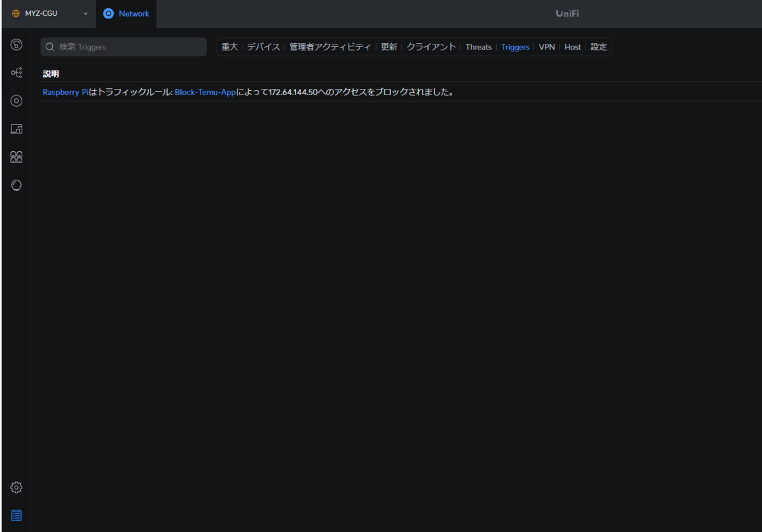Viewport: 762px width, 532px height.
Task: Open the System Log icon at sidebar bottom
Action: point(17,515)
